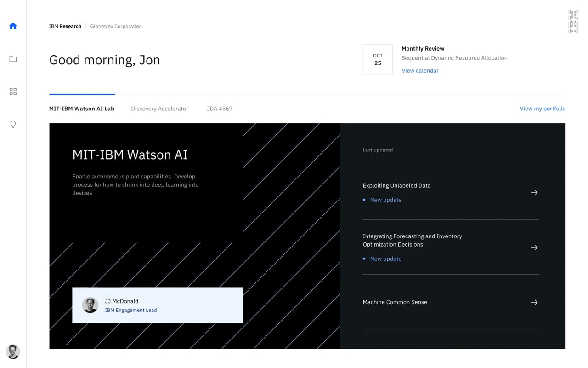The width and height of the screenshot is (588, 368).
Task: Open Integrating Forecasting and Inventory Optimization Decisions
Action: pos(534,247)
